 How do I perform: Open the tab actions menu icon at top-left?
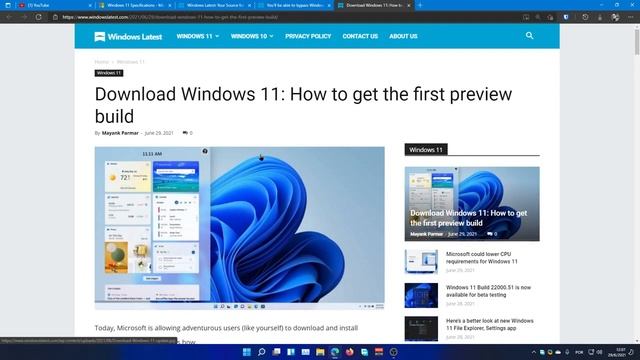coord(8,5)
